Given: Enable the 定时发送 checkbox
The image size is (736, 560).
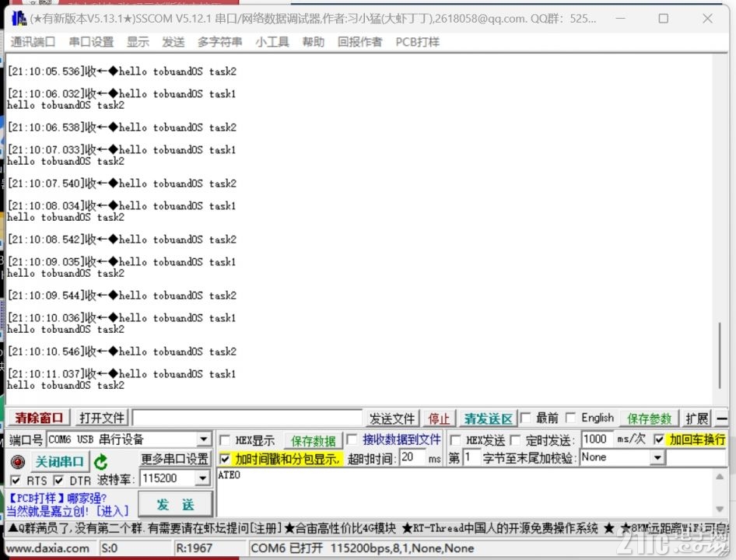Looking at the screenshot, I should pos(515,440).
